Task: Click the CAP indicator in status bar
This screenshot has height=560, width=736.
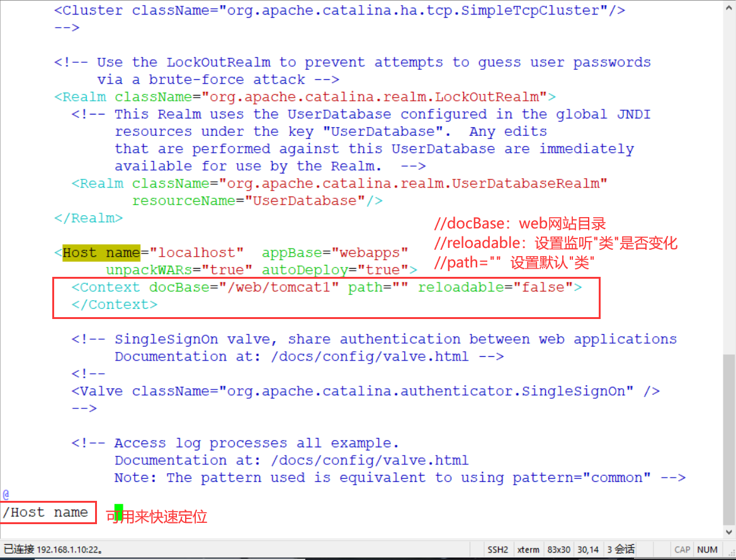Action: point(682,550)
